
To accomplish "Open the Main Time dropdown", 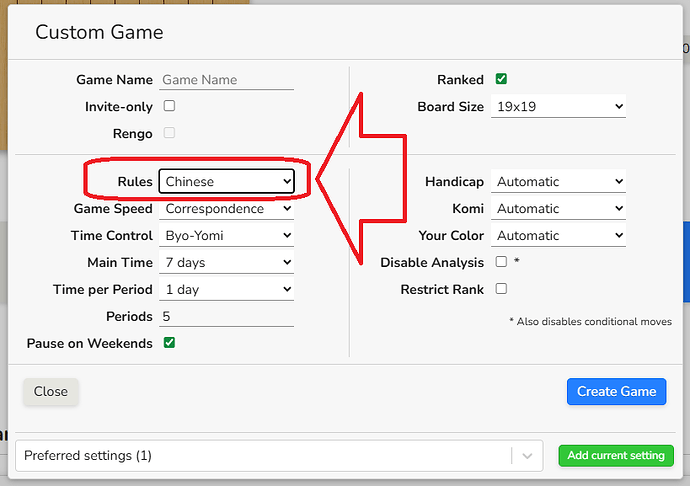I will (x=226, y=262).
